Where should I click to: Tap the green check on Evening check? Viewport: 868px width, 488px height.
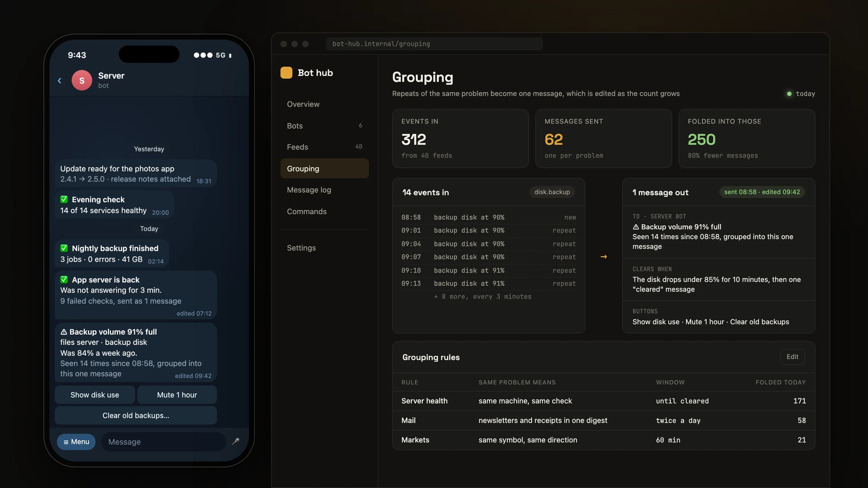click(64, 199)
